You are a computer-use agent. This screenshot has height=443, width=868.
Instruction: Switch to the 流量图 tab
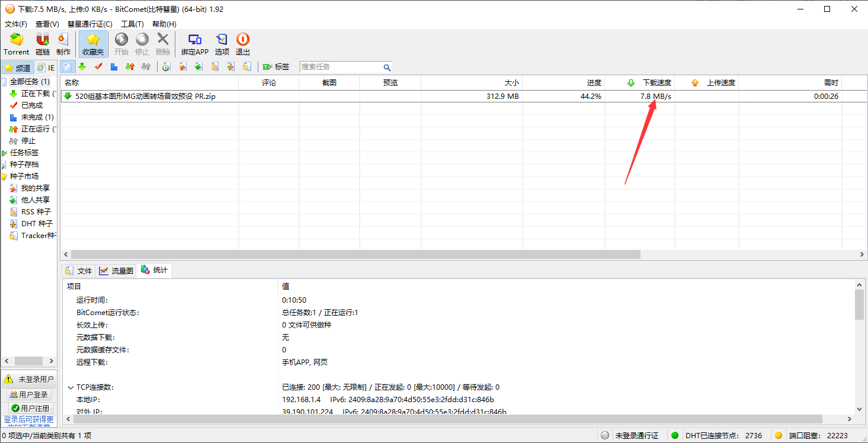[117, 271]
